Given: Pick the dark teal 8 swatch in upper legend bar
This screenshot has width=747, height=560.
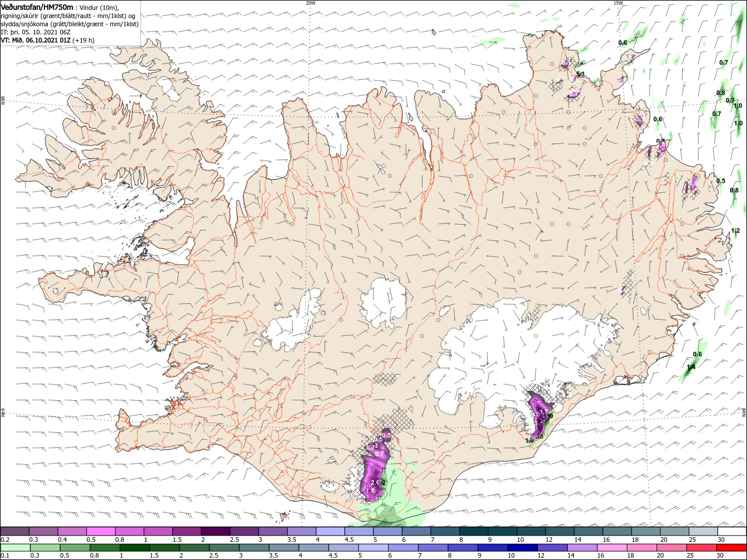Looking at the screenshot, I should pyautogui.click(x=474, y=531).
